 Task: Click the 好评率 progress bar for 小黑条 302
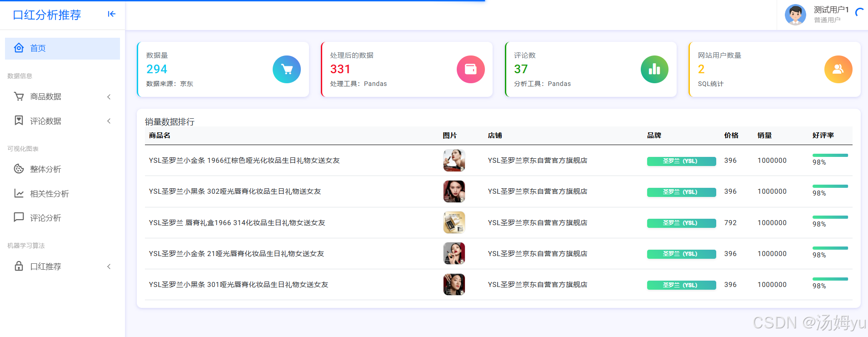pos(830,186)
